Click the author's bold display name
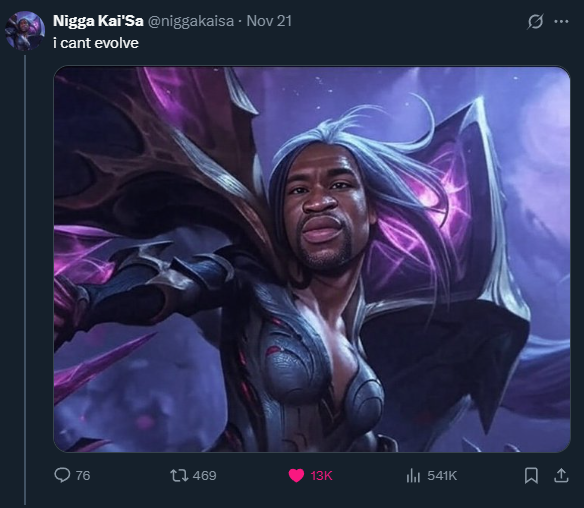The image size is (584, 508). pyautogui.click(x=98, y=21)
